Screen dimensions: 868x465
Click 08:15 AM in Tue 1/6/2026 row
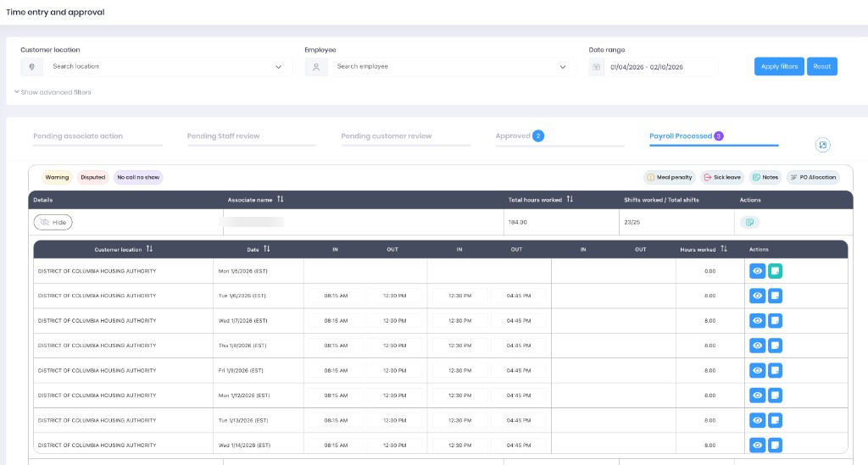(336, 296)
